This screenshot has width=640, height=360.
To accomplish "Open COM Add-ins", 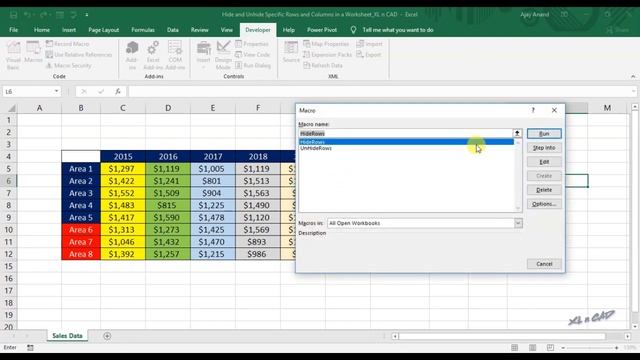I will click(175, 55).
